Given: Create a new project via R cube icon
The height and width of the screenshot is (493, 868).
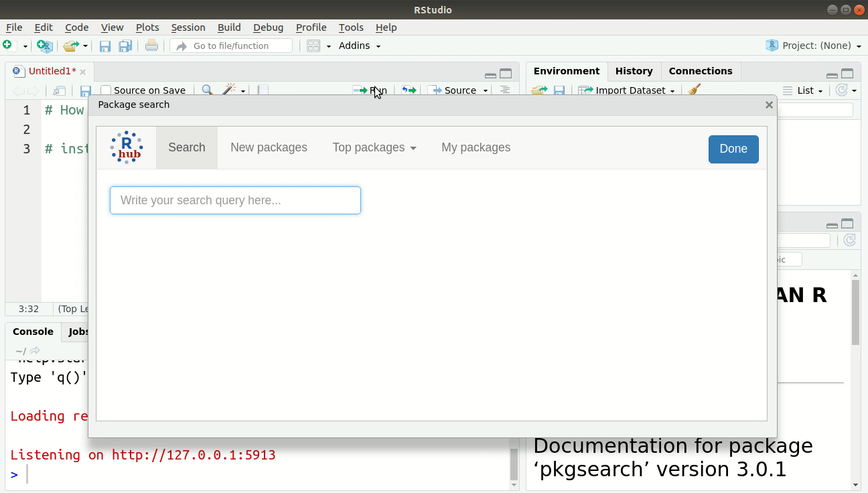Looking at the screenshot, I should click(x=45, y=46).
